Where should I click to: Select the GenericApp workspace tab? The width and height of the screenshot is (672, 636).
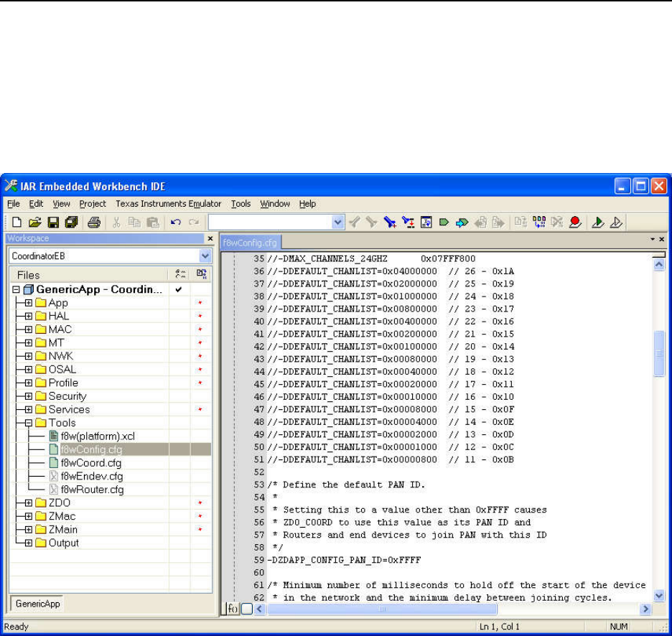(x=37, y=604)
